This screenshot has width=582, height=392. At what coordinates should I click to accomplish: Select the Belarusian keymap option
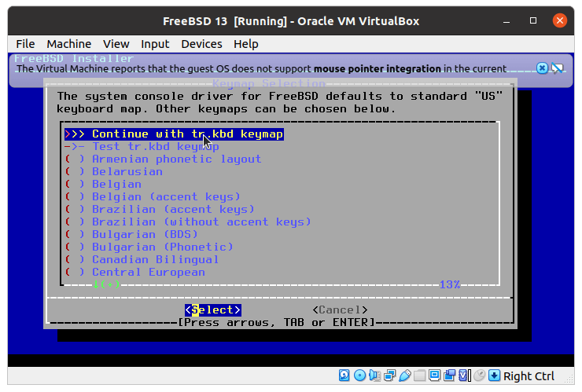(x=113, y=172)
